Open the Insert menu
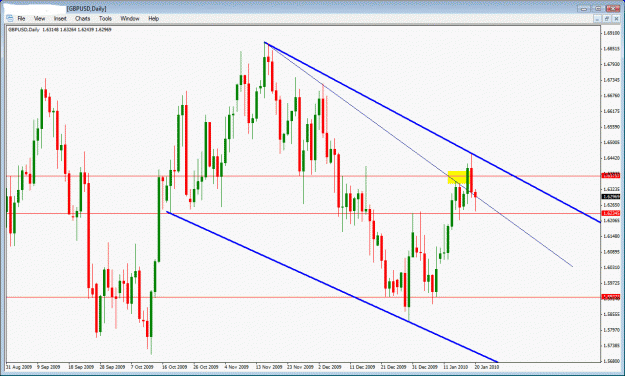The image size is (625, 376). tap(60, 18)
